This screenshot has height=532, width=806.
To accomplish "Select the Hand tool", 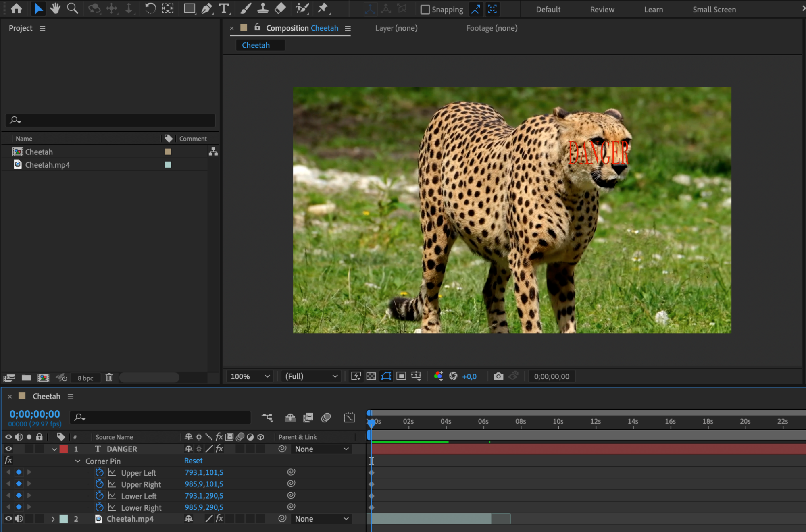I will (x=55, y=8).
